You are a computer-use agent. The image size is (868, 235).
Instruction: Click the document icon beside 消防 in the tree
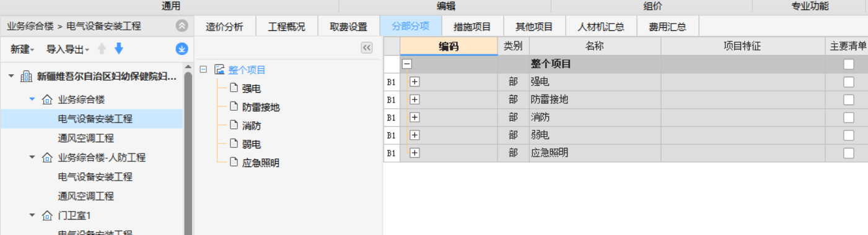(234, 126)
